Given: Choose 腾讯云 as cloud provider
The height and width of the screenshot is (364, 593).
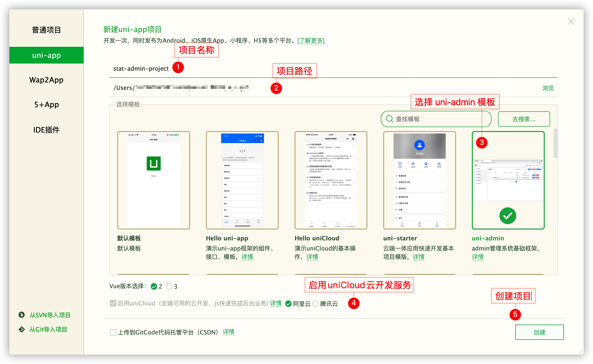Looking at the screenshot, I should 315,304.
